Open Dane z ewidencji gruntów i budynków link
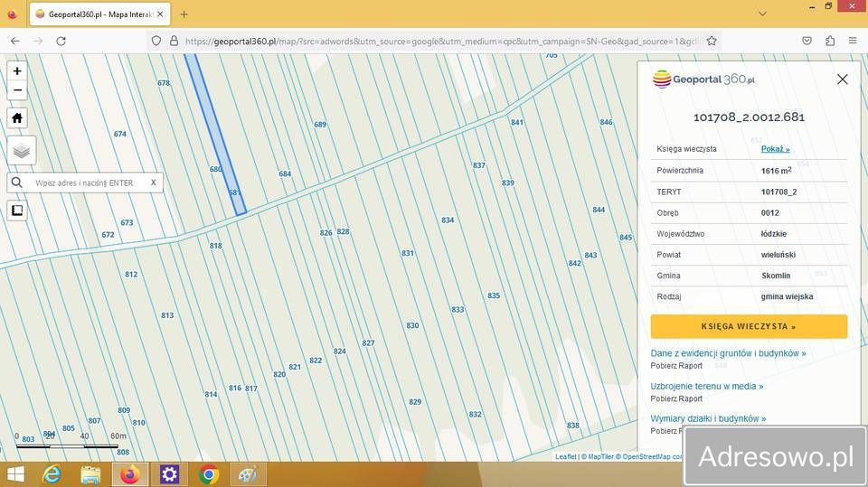Image resolution: width=868 pixels, height=487 pixels. pos(728,353)
